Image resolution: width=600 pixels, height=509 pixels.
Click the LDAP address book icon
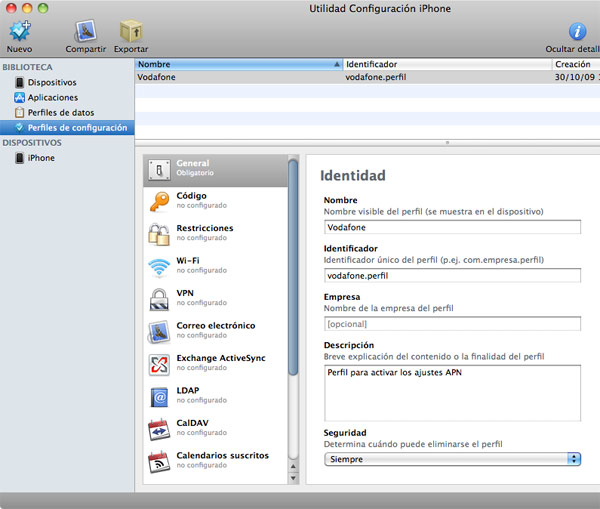tap(159, 397)
